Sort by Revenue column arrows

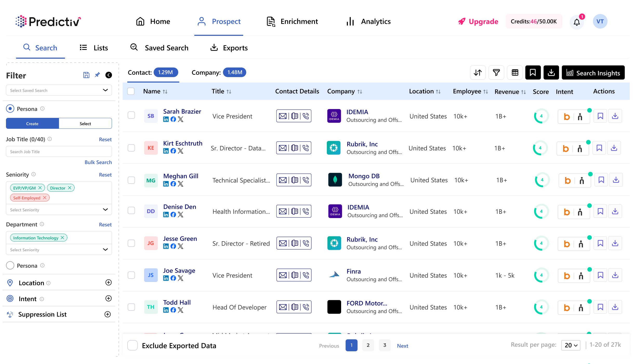coord(524,92)
